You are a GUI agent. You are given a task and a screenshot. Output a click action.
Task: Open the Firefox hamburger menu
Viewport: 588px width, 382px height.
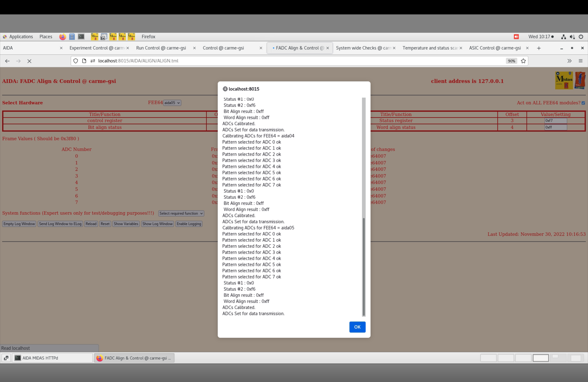pos(580,61)
